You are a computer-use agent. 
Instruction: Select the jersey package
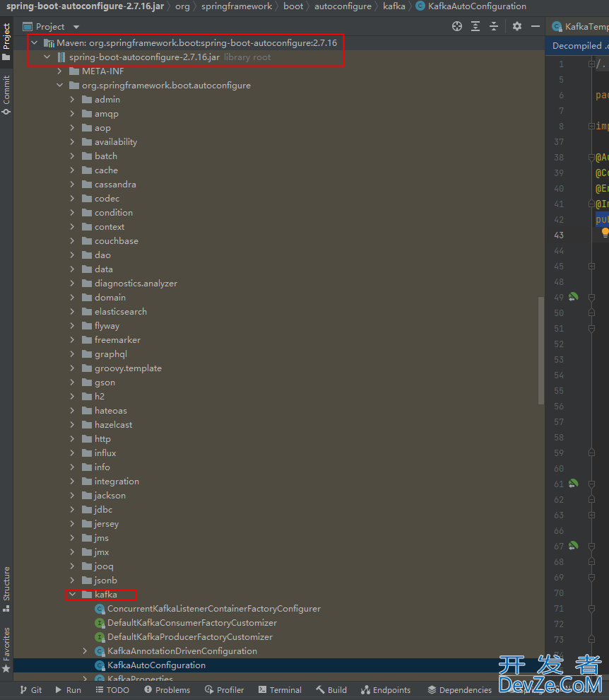click(x=107, y=524)
